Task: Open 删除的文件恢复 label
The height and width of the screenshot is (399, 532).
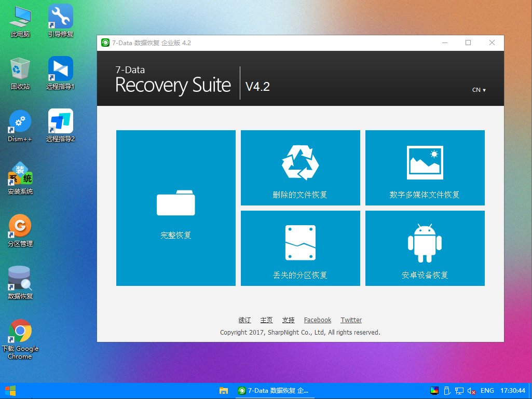Action: (300, 195)
